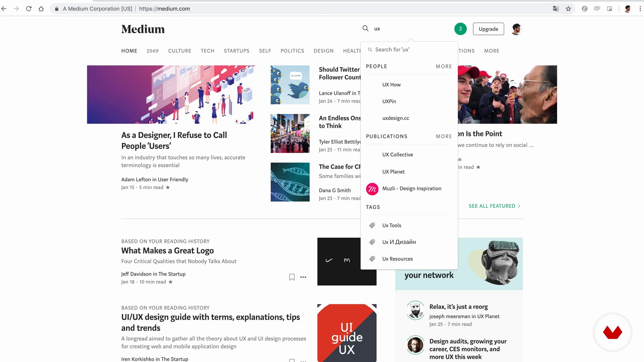Click the search magnifier icon in the header
This screenshot has width=644, height=362.
pyautogui.click(x=365, y=28)
